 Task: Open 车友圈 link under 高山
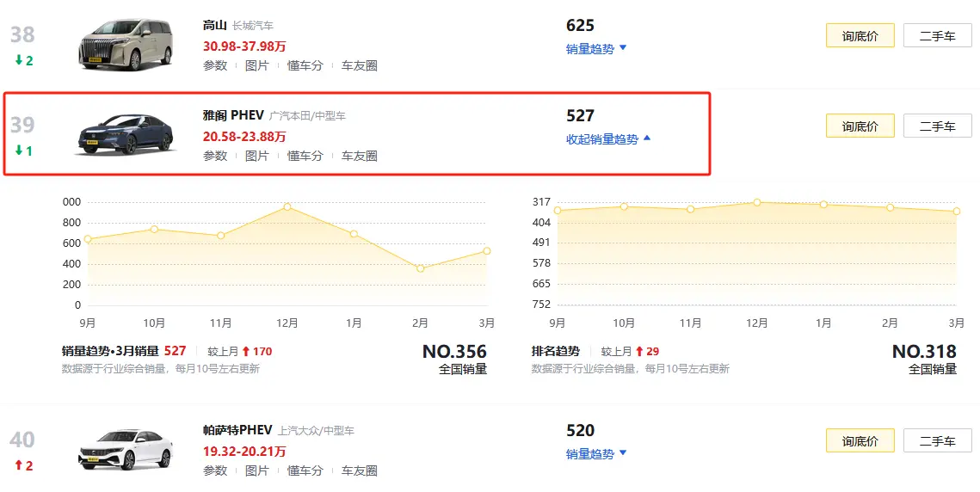pos(360,65)
